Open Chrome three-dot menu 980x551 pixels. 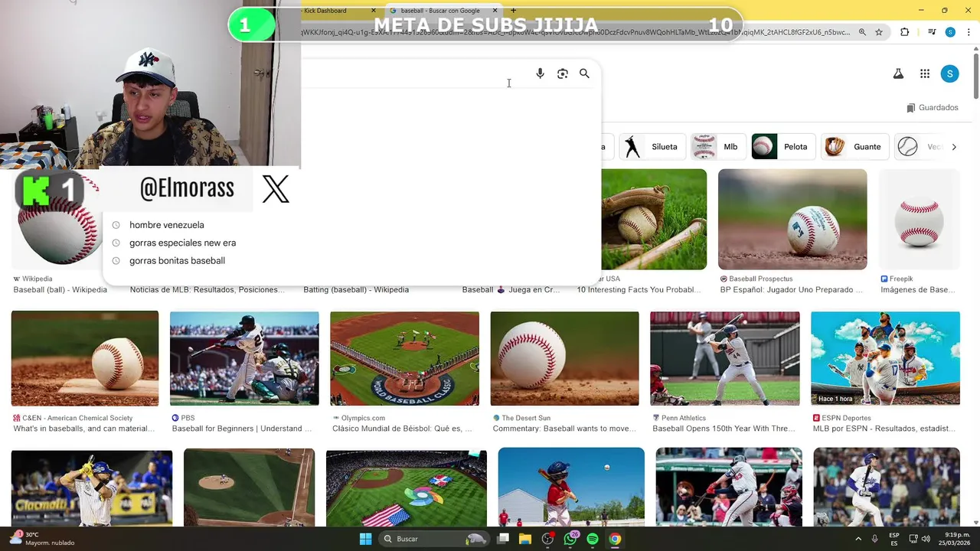(967, 32)
